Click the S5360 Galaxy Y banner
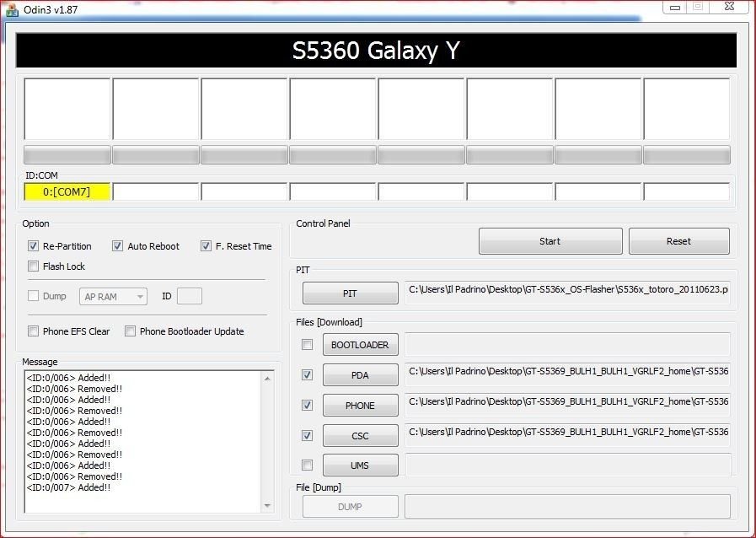 [x=376, y=51]
